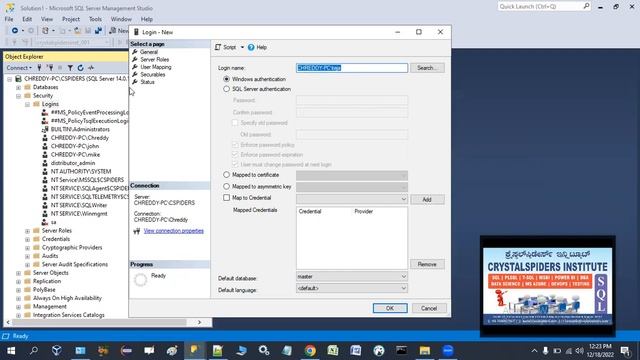
Task: Toggle Enforce password policy checkbox
Action: [235, 144]
